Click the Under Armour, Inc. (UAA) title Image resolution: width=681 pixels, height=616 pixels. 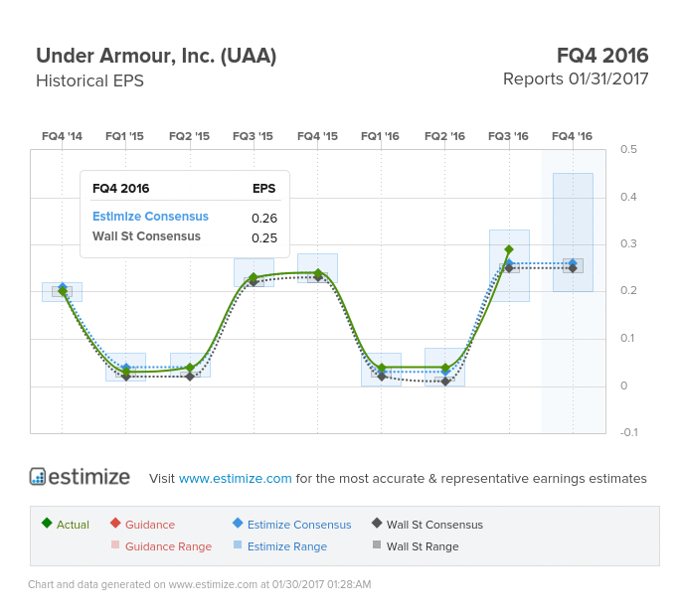pyautogui.click(x=156, y=56)
